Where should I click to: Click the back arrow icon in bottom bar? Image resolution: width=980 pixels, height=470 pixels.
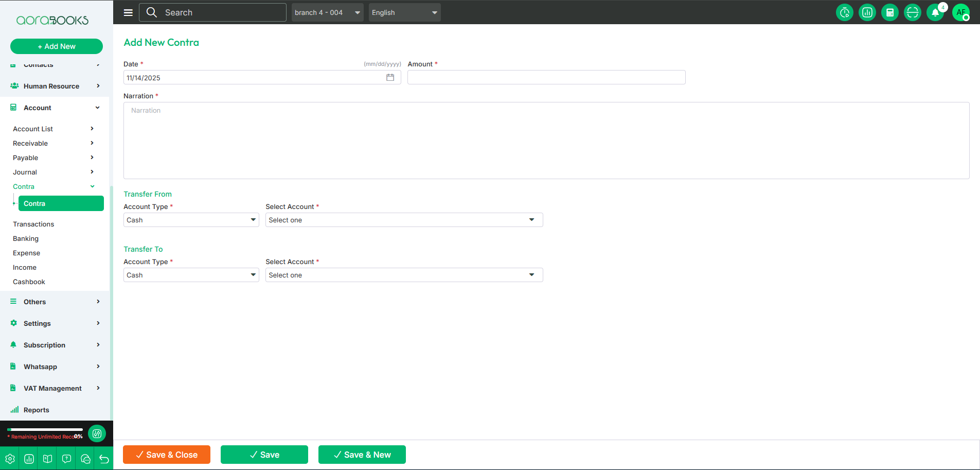point(104,459)
